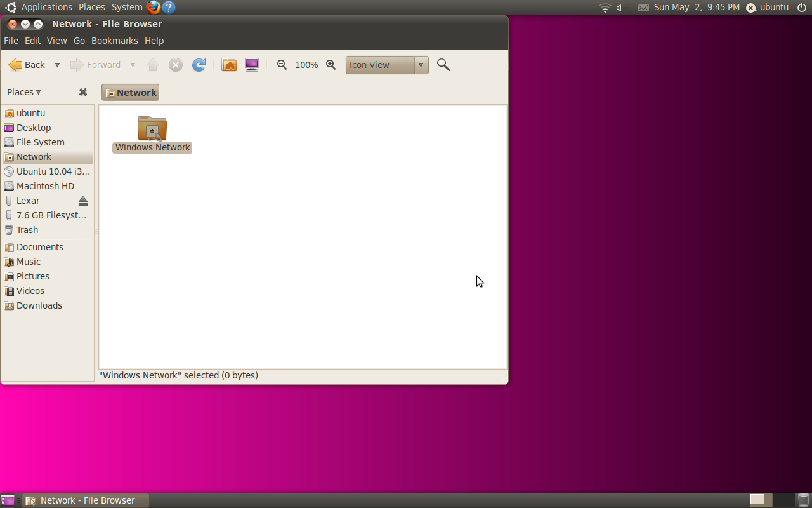
Task: Click the Search magnifier icon
Action: (x=443, y=65)
